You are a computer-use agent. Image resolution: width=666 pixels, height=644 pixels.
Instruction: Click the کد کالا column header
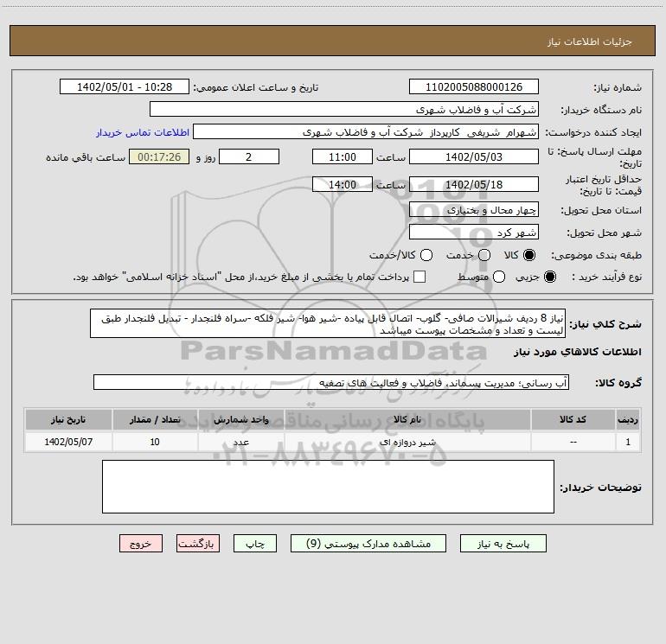click(x=573, y=419)
